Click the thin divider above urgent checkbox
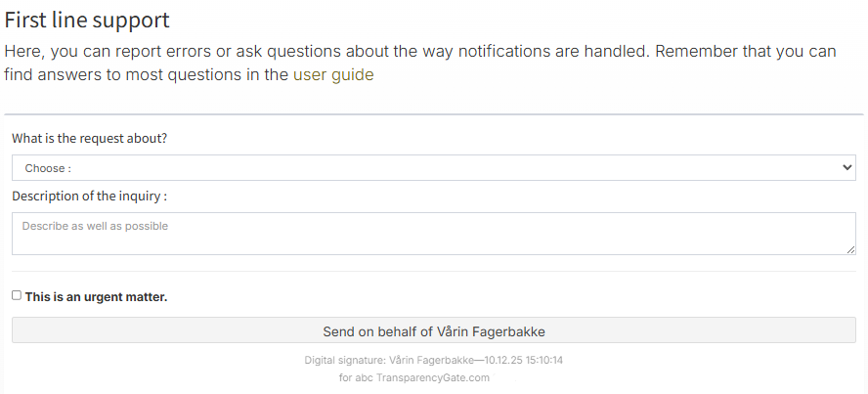 point(433,272)
